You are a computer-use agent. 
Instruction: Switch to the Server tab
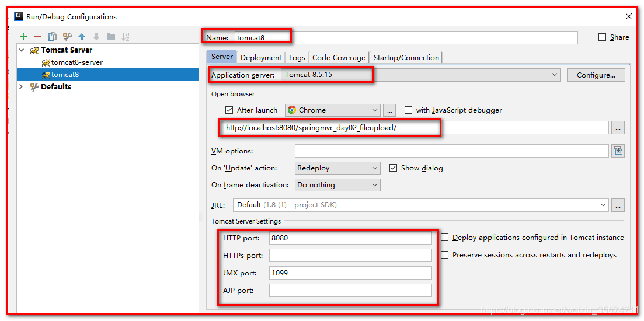(222, 57)
